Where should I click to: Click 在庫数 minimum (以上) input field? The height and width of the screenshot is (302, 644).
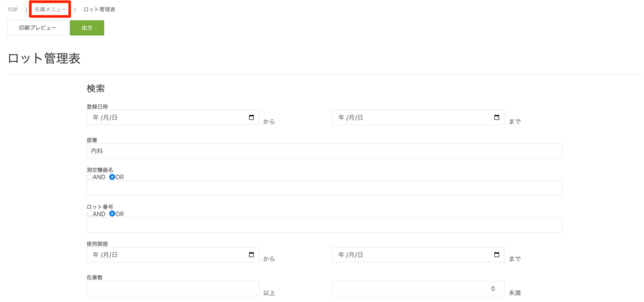[173, 289]
